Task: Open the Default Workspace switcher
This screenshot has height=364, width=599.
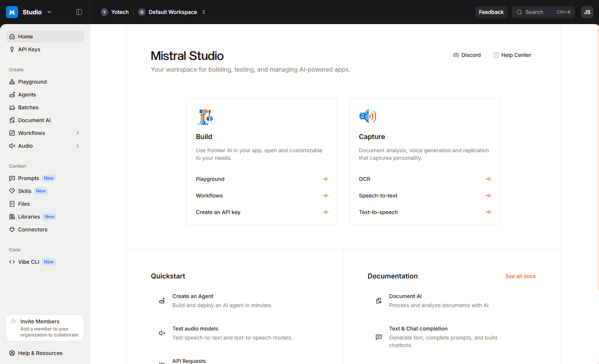Action: (172, 12)
